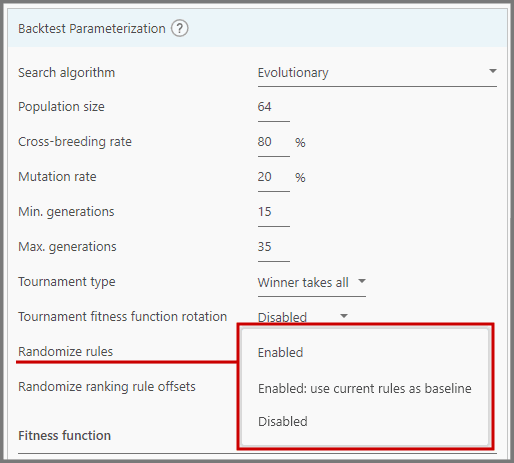This screenshot has width=514, height=463.
Task: Click the Search algorithm label
Action: point(67,73)
